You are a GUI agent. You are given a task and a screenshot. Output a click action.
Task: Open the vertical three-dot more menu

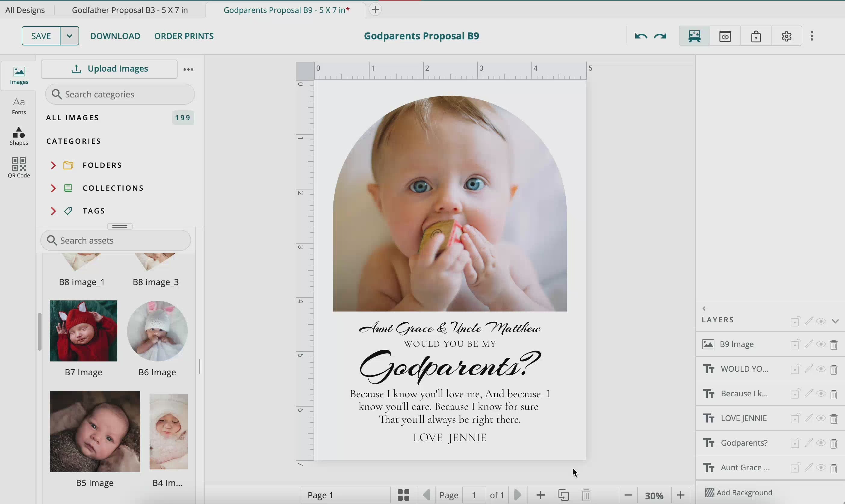812,36
